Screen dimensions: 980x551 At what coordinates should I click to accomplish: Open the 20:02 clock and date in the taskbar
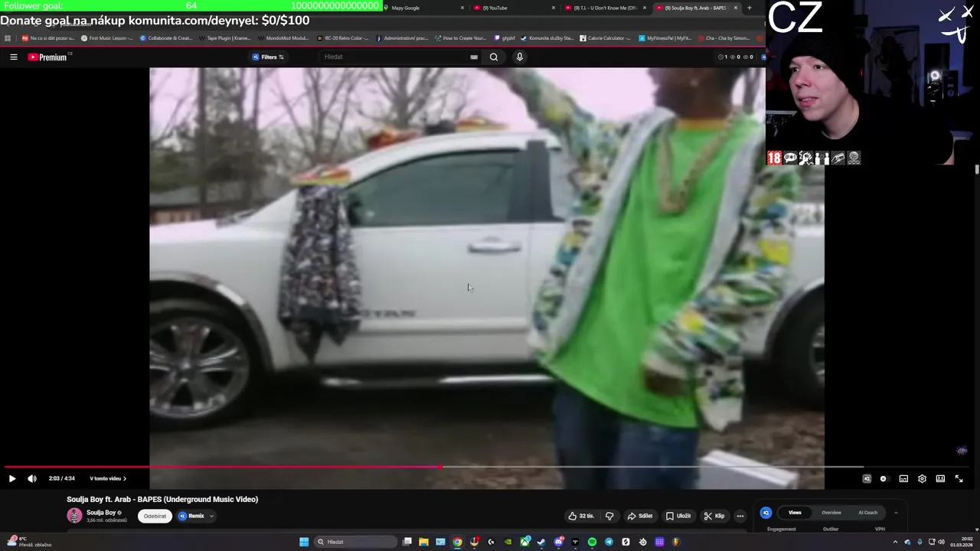pyautogui.click(x=960, y=542)
